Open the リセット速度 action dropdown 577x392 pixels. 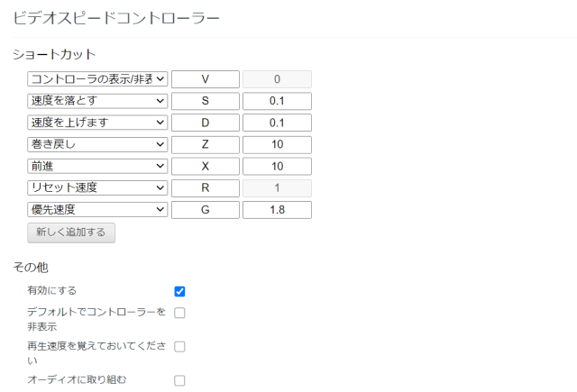tap(97, 187)
